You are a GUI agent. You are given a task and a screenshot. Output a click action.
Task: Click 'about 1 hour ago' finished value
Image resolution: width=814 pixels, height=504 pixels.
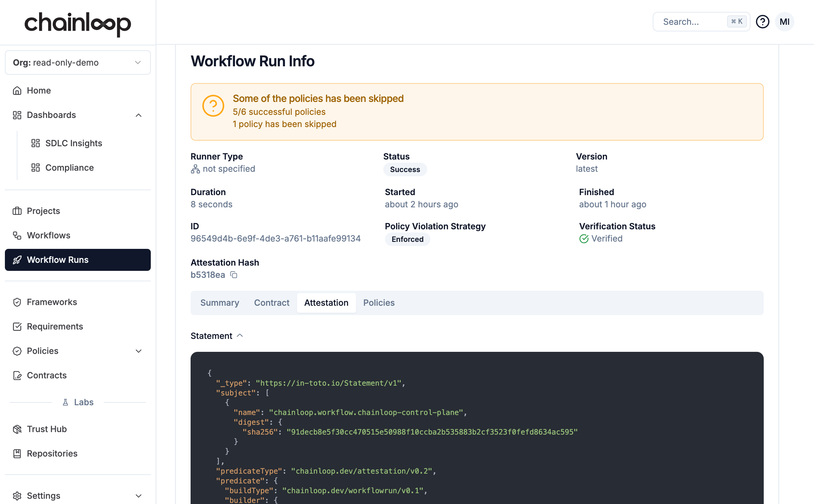(x=613, y=204)
